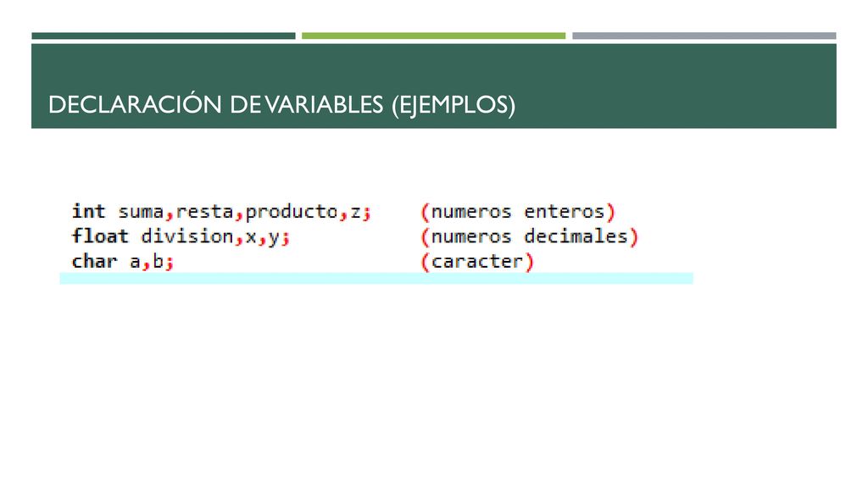Click the gray top bar segment
The height and width of the screenshot is (488, 868).
pyautogui.click(x=704, y=36)
